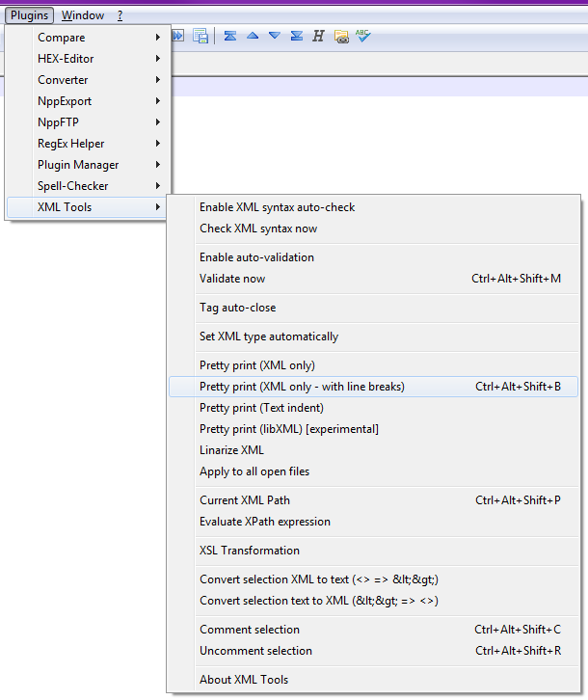This screenshot has width=588, height=700.
Task: Select Pretty print (libXML) [experimental]
Action: pos(373,429)
